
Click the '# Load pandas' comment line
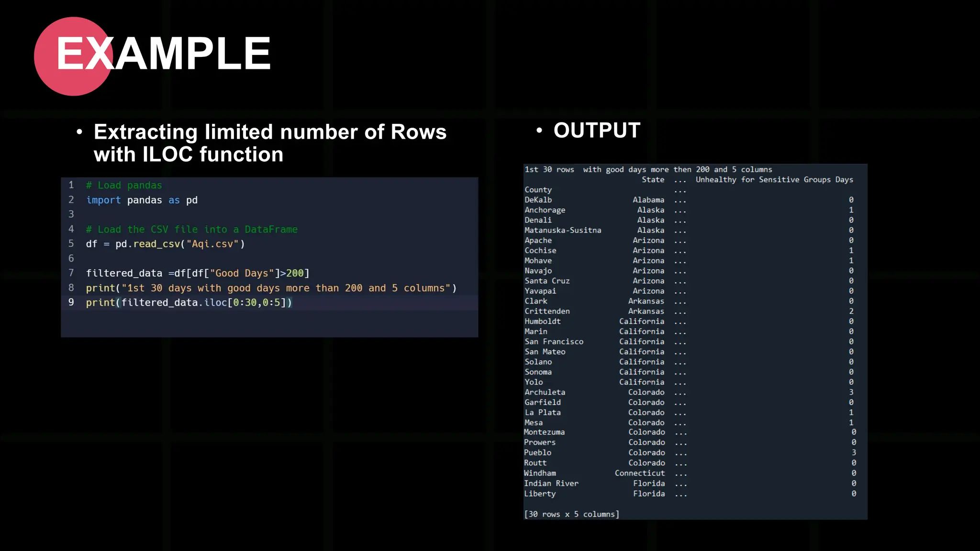[124, 185]
